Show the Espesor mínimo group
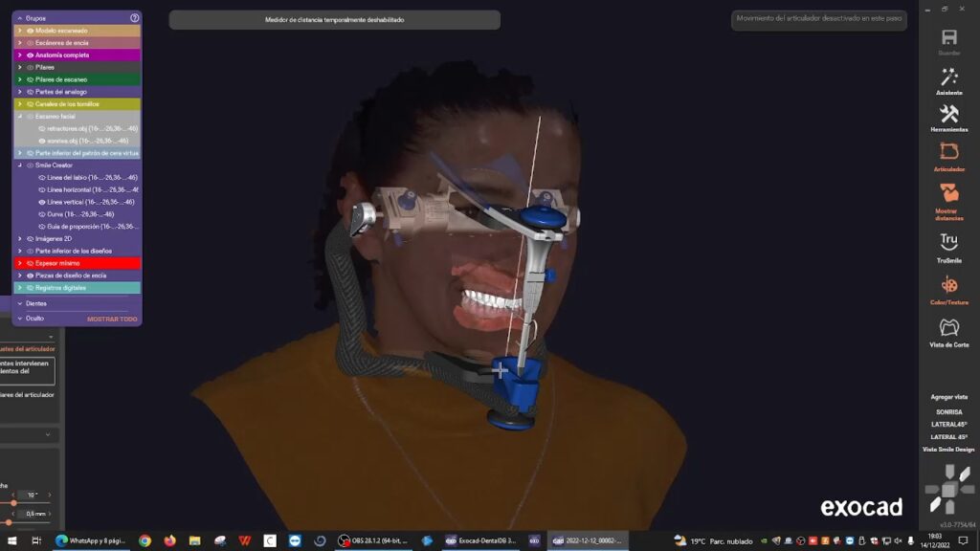 pyautogui.click(x=30, y=264)
